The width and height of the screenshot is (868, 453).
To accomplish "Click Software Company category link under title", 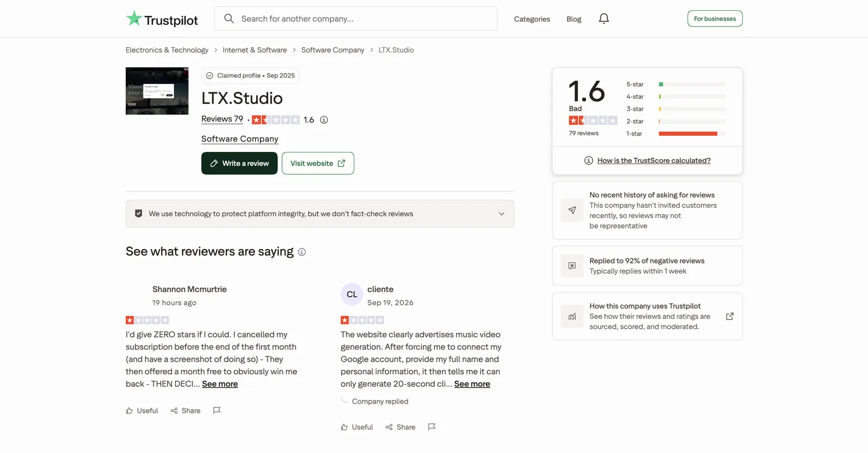I will click(x=240, y=139).
